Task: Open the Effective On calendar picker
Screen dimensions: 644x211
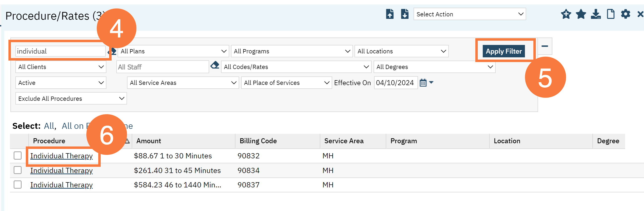Action: tap(423, 83)
